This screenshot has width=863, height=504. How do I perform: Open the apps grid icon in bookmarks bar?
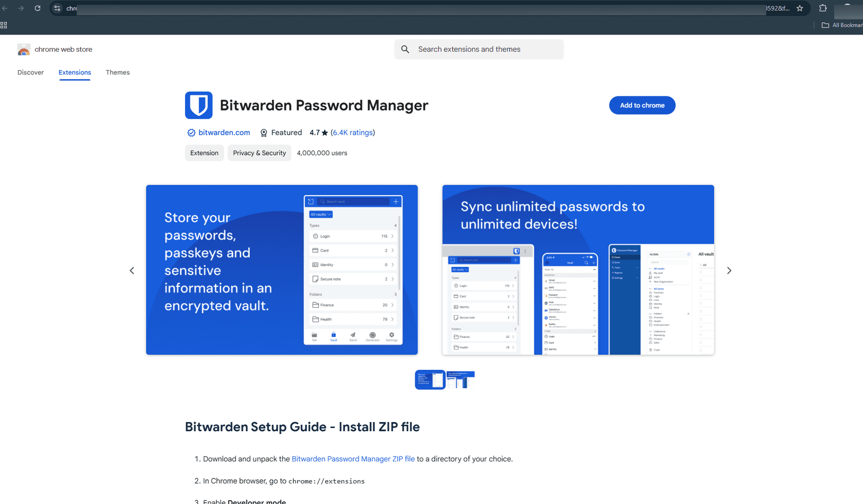[x=4, y=25]
